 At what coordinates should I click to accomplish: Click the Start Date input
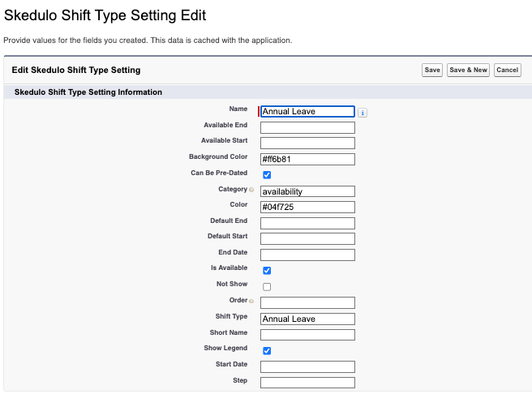[x=307, y=367]
